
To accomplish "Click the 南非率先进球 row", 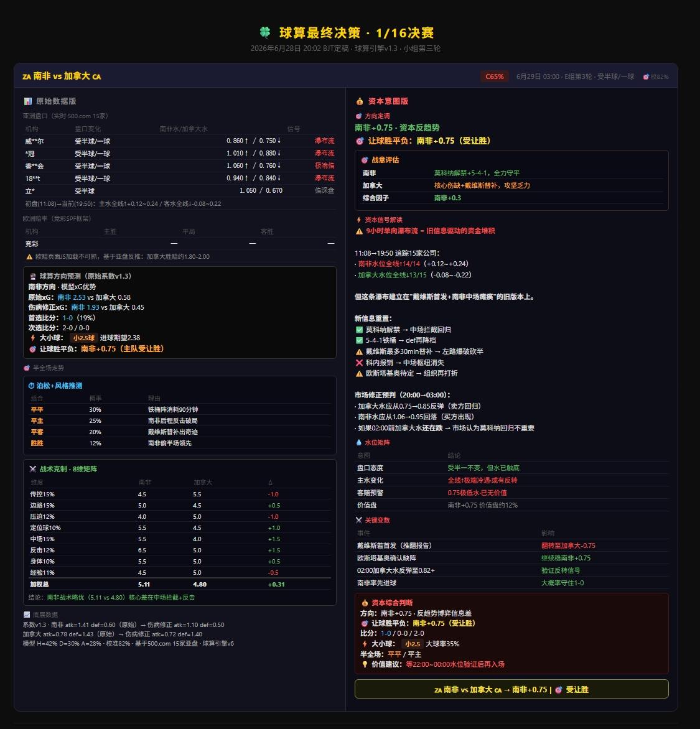I will click(511, 583).
